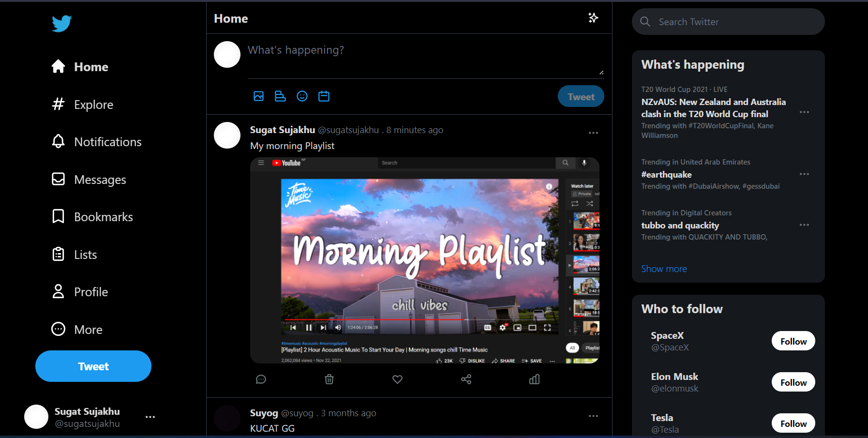Click the schedule tweet calendar icon
The image size is (868, 438).
tap(324, 96)
